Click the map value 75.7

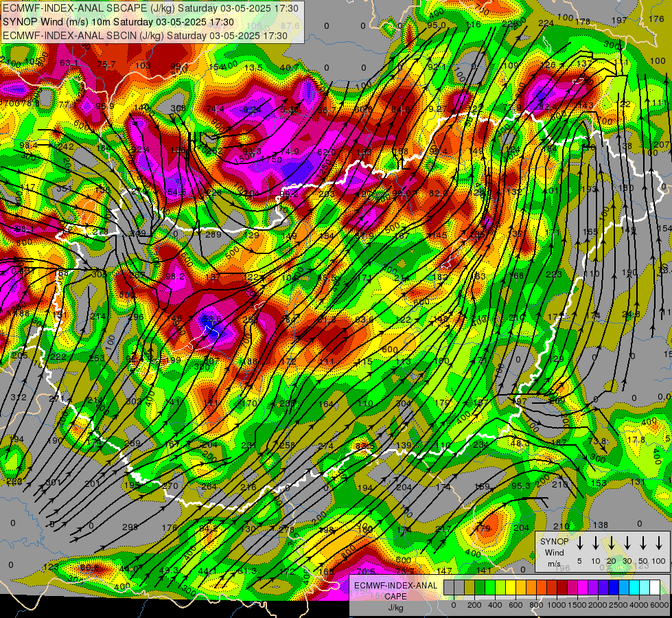click(x=106, y=65)
